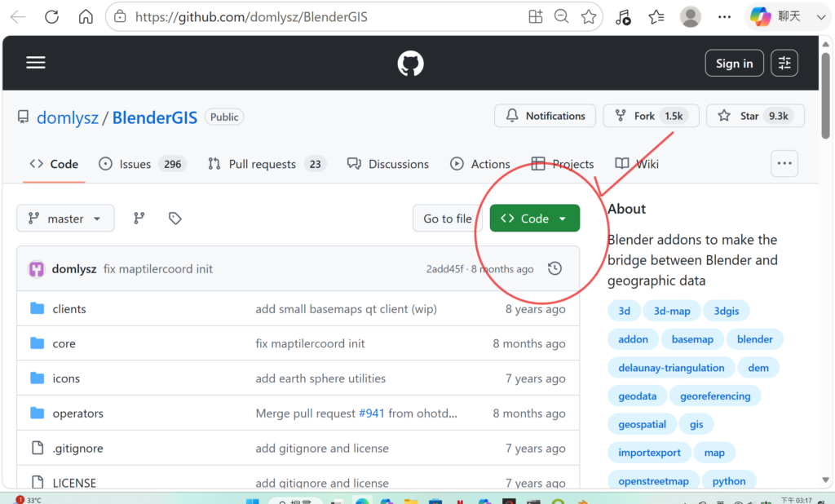View tags via the tag icon
Viewport: 835px width, 504px height.
point(175,219)
